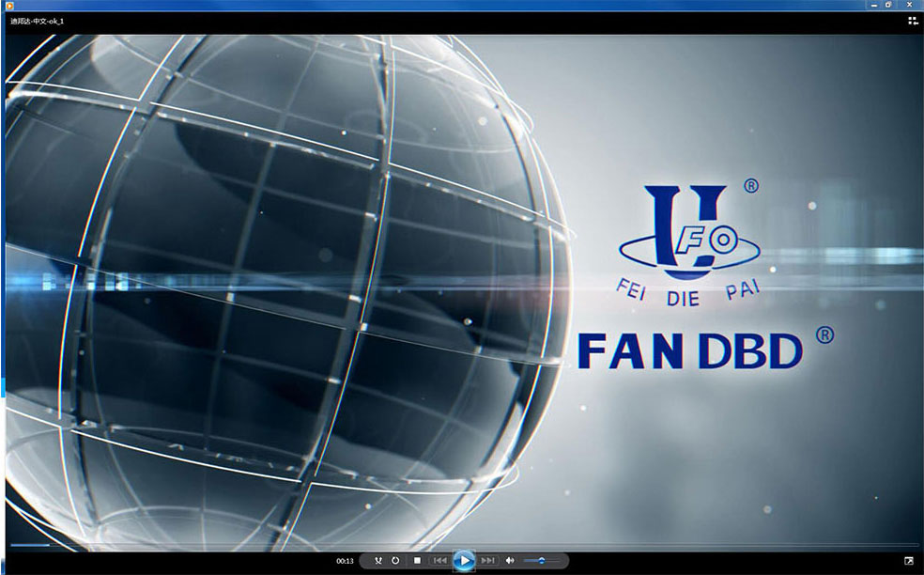Close the media player window
Image resolution: width=924 pixels, height=575 pixels.
click(909, 5)
